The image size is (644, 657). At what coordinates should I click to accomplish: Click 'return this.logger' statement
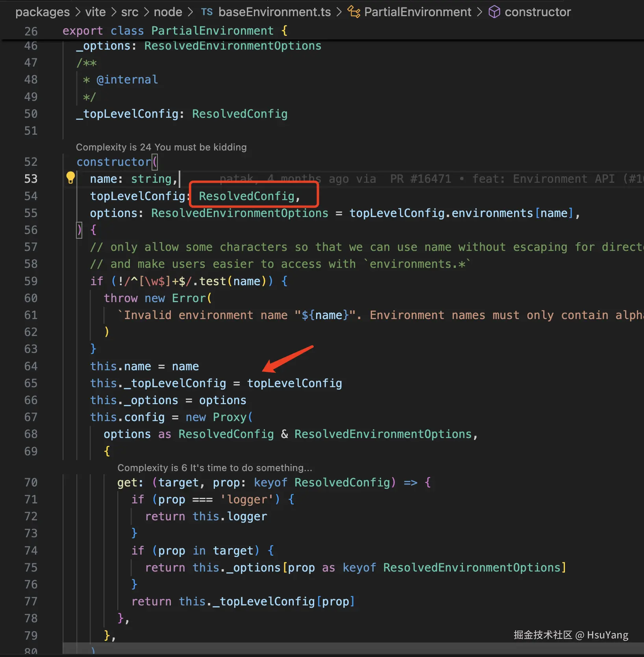(x=206, y=516)
